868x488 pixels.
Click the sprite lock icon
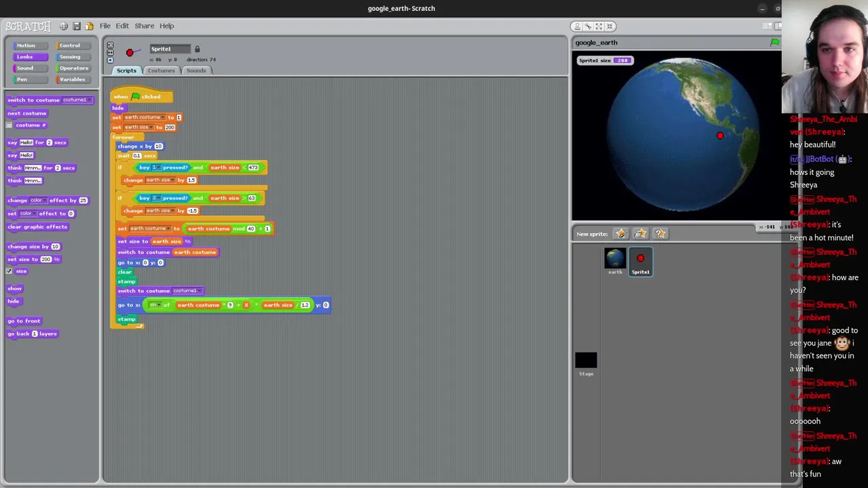pos(197,49)
